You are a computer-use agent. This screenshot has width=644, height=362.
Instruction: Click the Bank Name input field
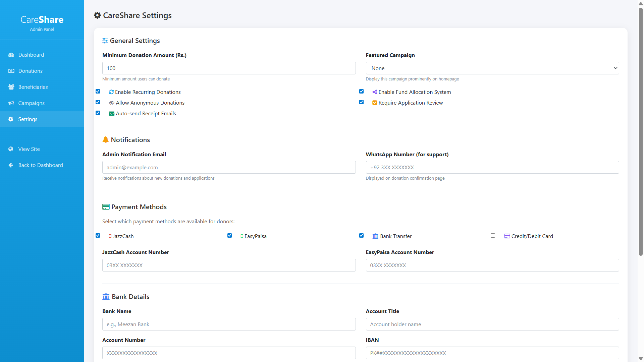229,324
